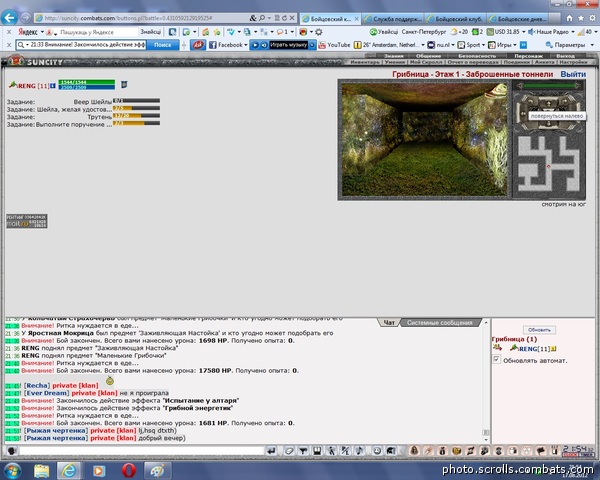Click the clock icon in chat bar
Screen dimensions: 600x480
[x=377, y=451]
